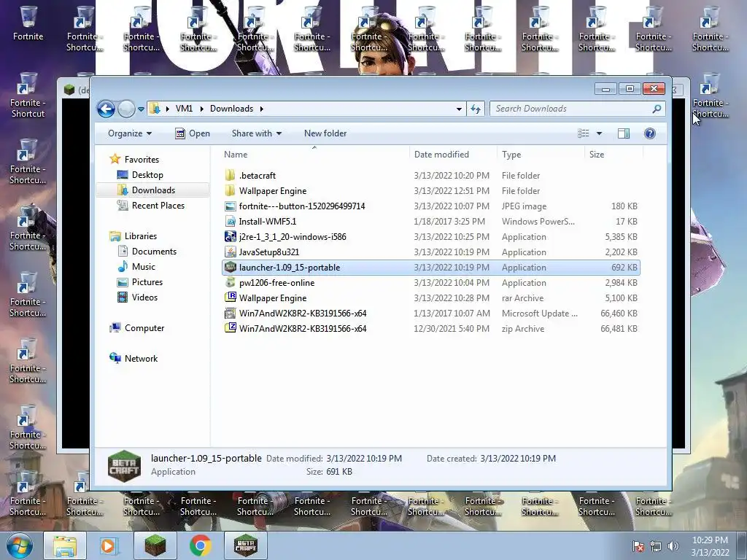Click the Action Center flag tray icon
Screen dimensions: 747x560
pyautogui.click(x=638, y=546)
